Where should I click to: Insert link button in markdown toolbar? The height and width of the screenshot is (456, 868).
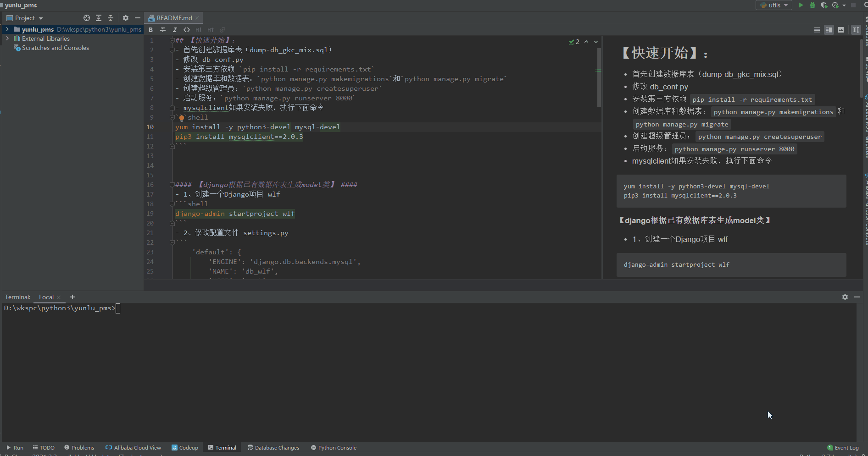click(223, 30)
